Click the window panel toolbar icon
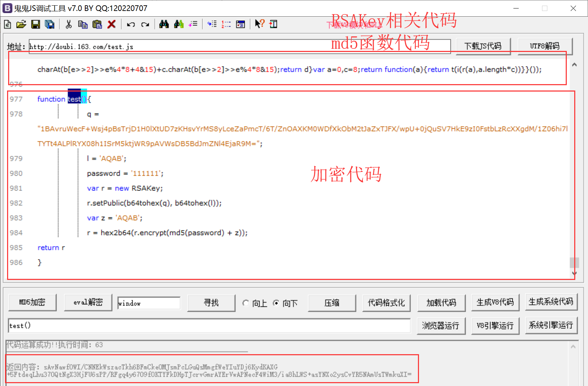The height and width of the screenshot is (386, 588). (x=240, y=24)
